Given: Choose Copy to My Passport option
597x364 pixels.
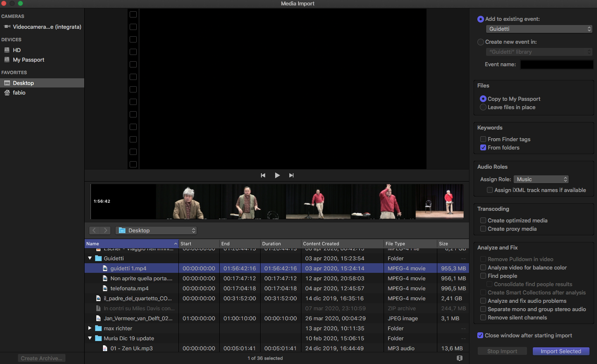Looking at the screenshot, I should click(483, 99).
